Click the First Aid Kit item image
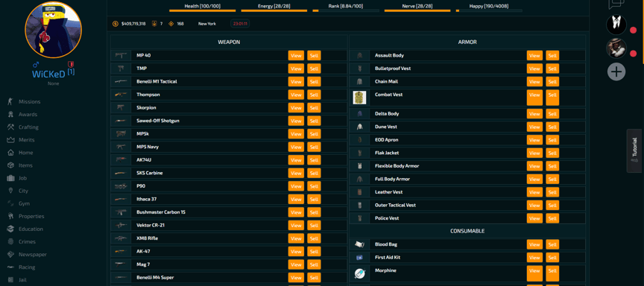644x286 pixels. pos(359,258)
